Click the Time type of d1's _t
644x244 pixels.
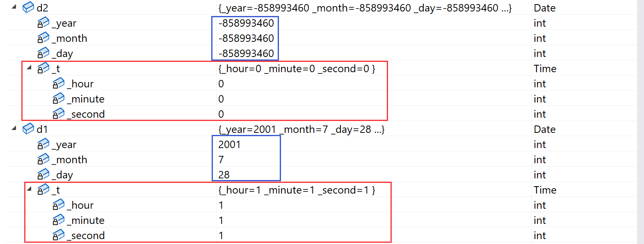coord(545,190)
